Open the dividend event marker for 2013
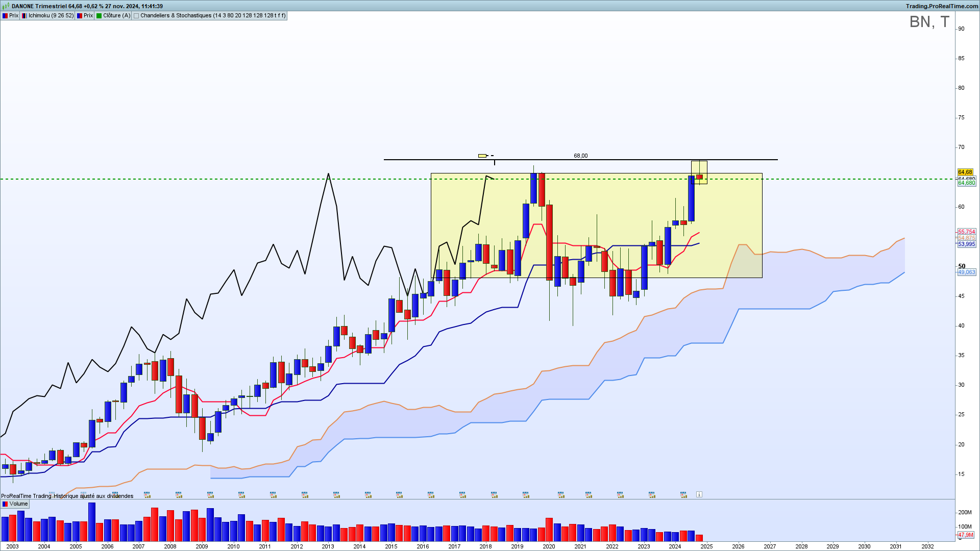 pyautogui.click(x=337, y=494)
